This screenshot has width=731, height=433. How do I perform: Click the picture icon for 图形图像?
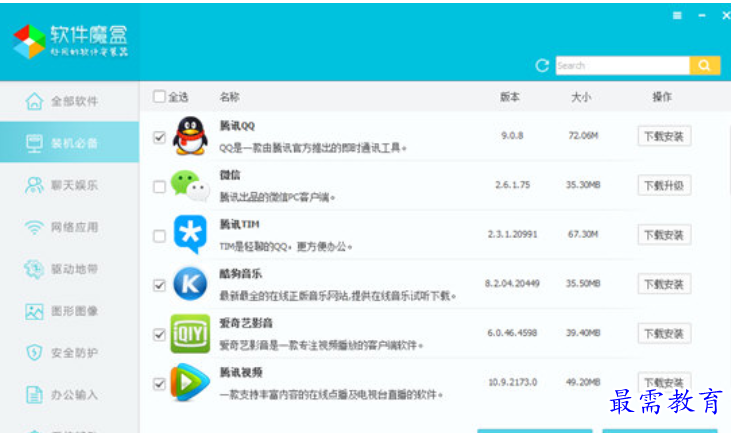point(34,311)
